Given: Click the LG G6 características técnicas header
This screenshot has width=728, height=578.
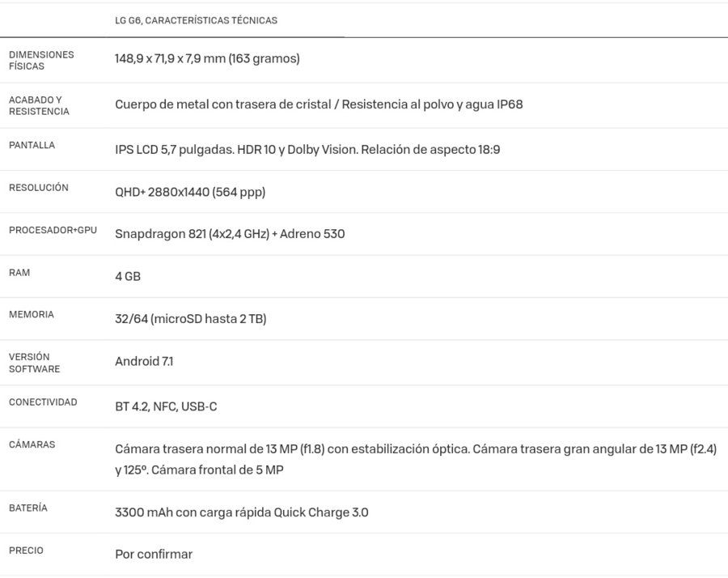Looking at the screenshot, I should point(196,20).
